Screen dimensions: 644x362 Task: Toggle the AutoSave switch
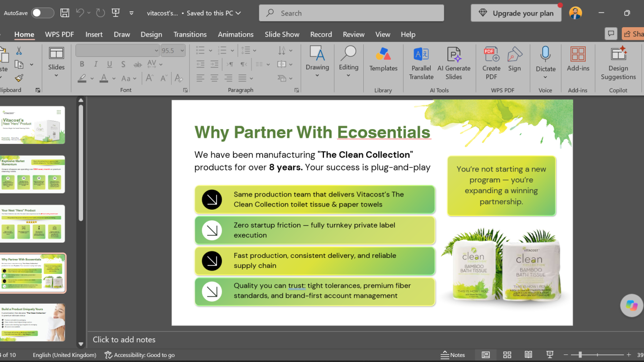click(x=43, y=13)
